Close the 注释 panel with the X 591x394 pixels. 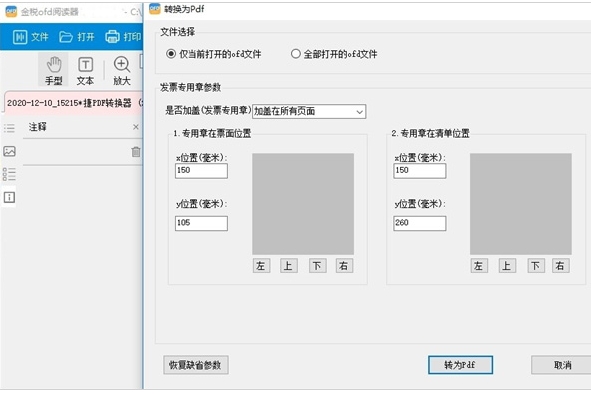click(x=136, y=127)
